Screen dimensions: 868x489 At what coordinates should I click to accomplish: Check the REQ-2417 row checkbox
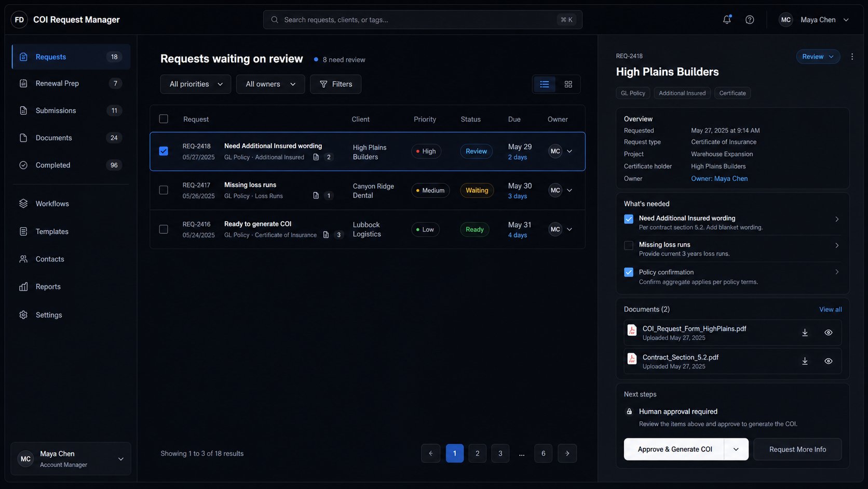pyautogui.click(x=164, y=190)
